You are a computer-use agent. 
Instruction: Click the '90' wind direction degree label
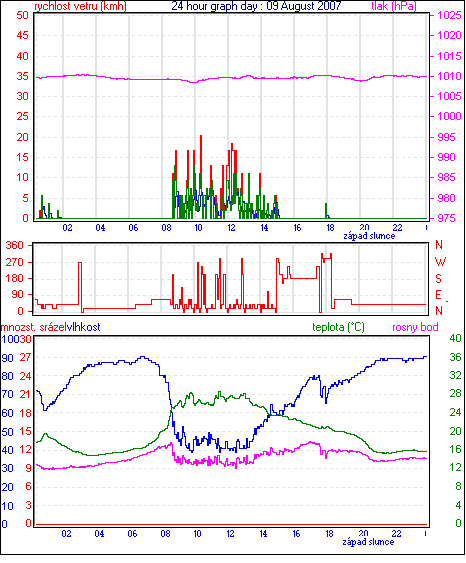(18, 295)
